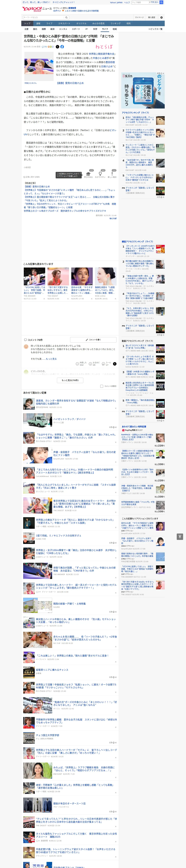Open the settings gear icon
The image size is (186, 868).
(x=161, y=17)
